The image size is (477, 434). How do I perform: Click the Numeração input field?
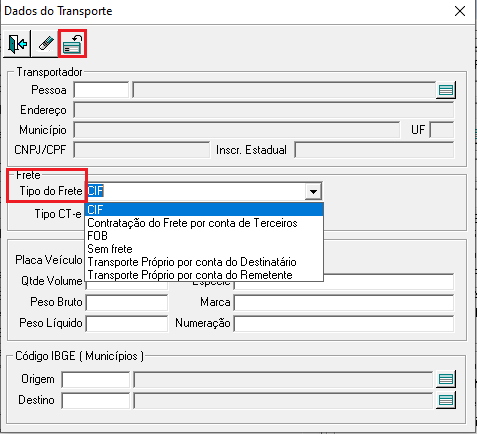click(344, 324)
